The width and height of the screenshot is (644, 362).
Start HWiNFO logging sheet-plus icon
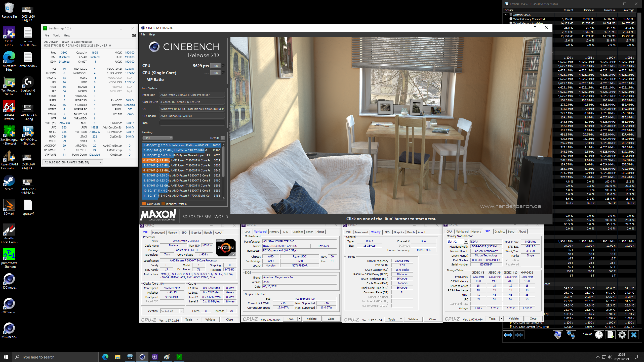(611, 335)
